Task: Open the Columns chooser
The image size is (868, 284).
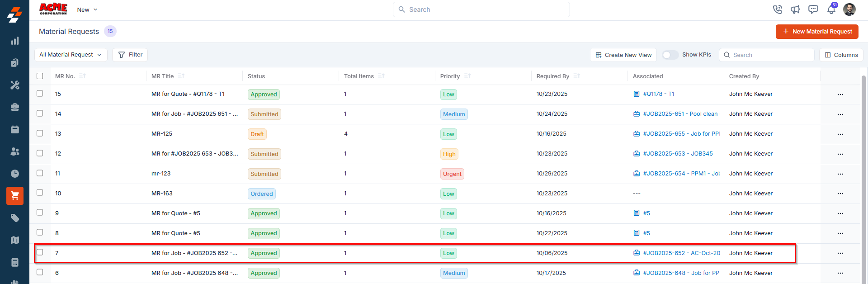Action: 841,55
